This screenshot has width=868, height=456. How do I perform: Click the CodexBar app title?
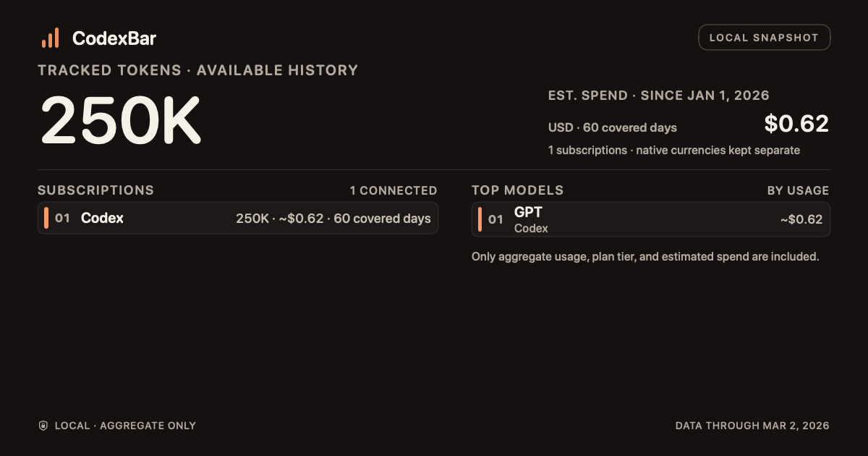(114, 38)
